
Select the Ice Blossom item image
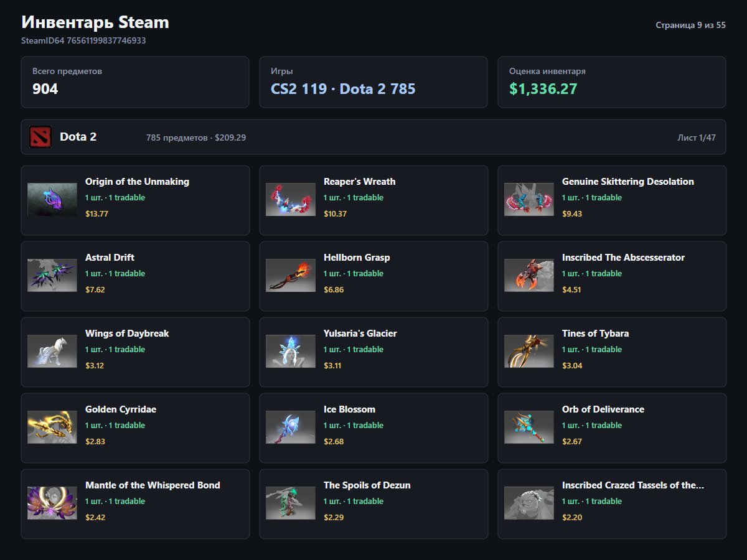[x=291, y=427]
